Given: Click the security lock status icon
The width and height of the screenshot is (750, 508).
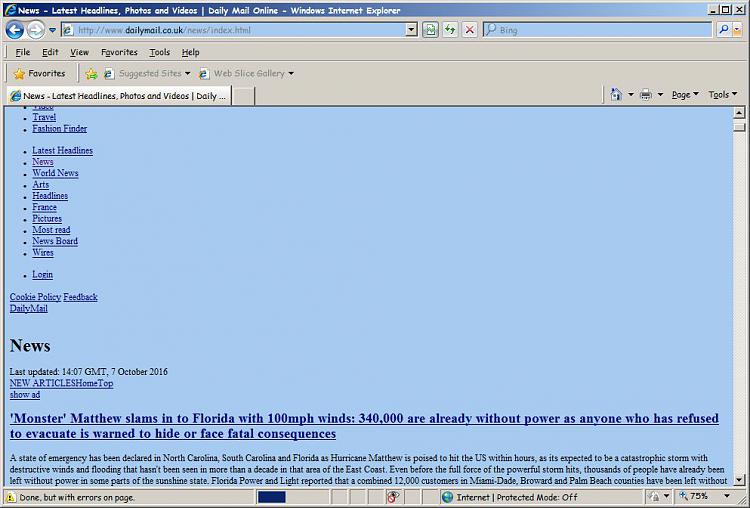Looking at the screenshot, I should pos(653,497).
